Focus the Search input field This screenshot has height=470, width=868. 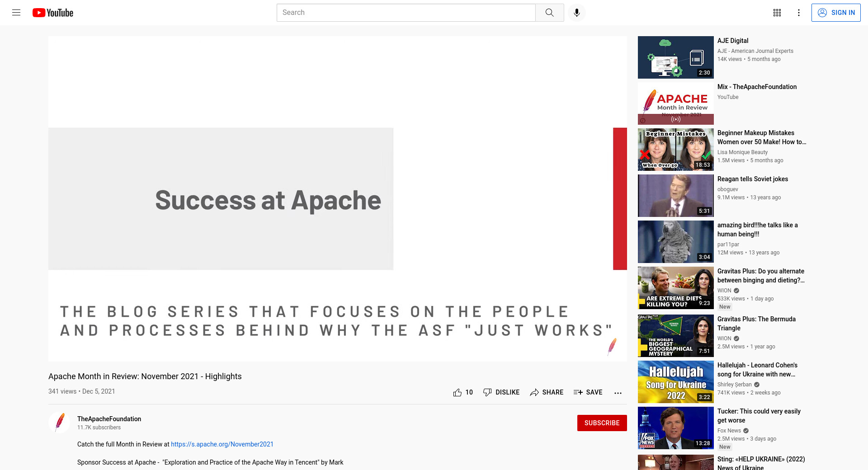tap(406, 13)
